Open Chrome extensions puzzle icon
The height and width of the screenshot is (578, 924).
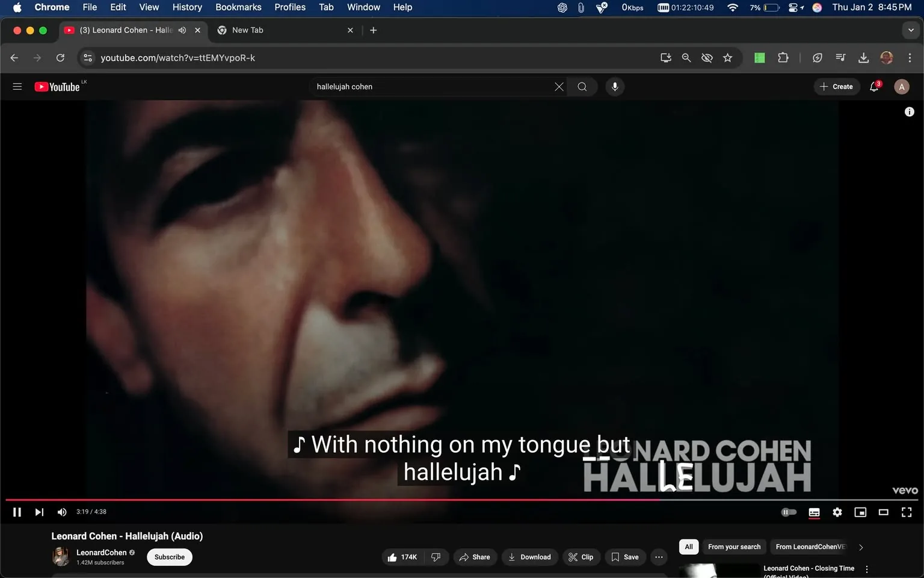tap(783, 57)
